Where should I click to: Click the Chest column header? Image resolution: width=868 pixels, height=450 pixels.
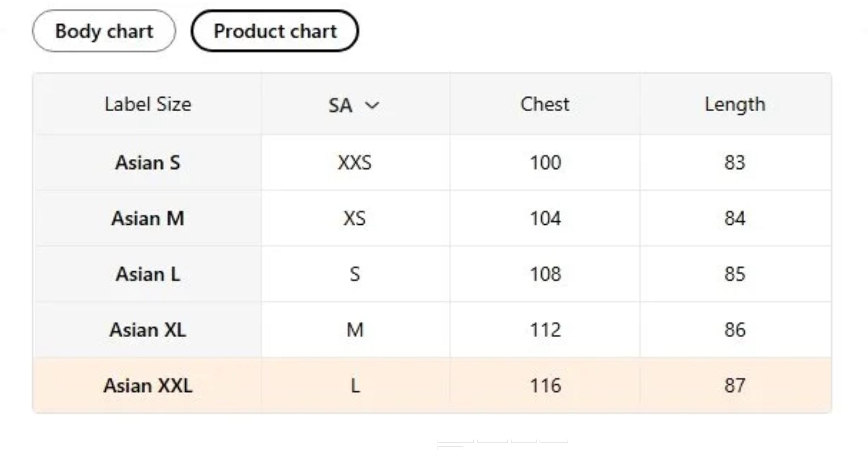[x=544, y=104]
